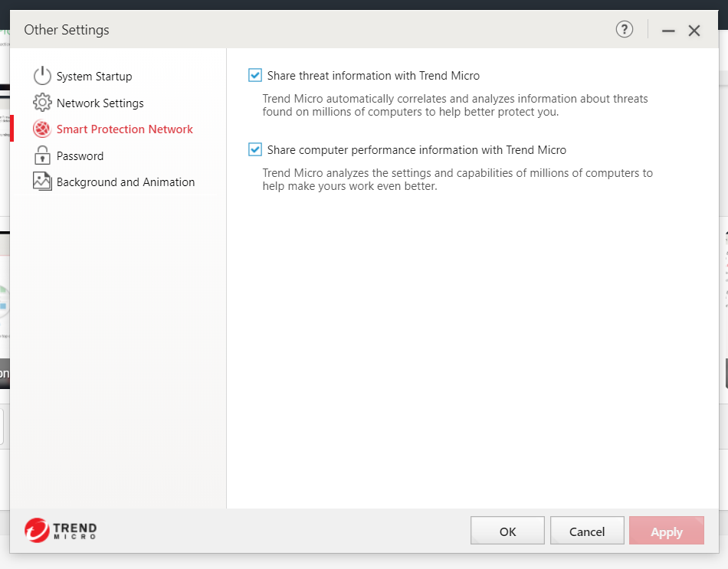The width and height of the screenshot is (728, 569).
Task: Click the Other Settings title text
Action: [67, 30]
